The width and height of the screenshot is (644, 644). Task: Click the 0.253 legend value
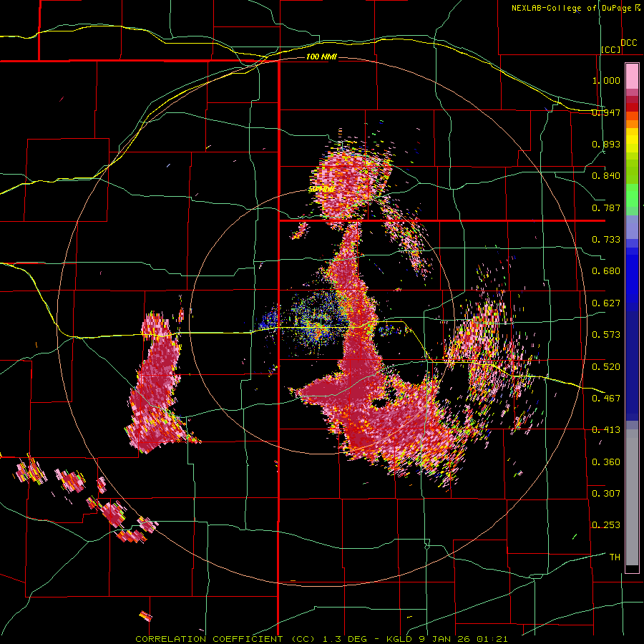click(606, 525)
